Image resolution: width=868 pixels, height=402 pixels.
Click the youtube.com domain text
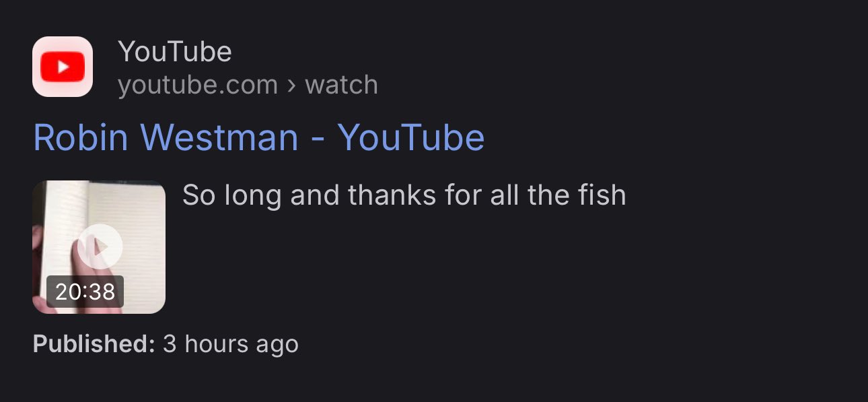click(x=198, y=86)
